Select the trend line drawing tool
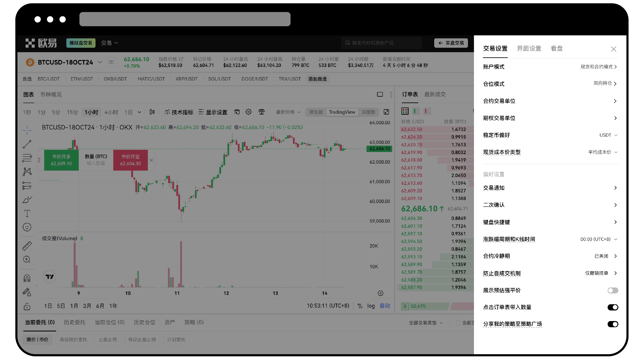Screen dimensions: 644x363 click(x=27, y=144)
